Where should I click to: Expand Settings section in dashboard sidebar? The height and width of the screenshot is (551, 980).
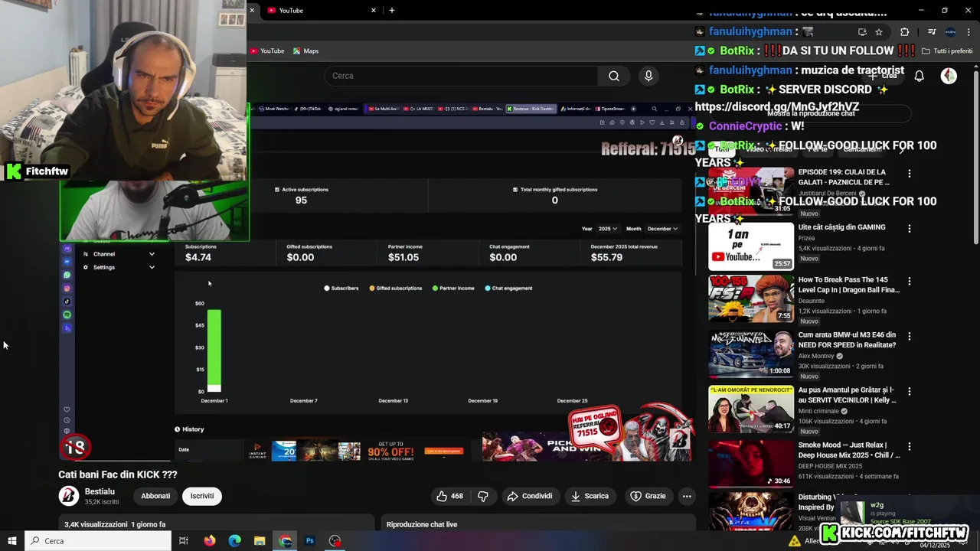pos(119,267)
